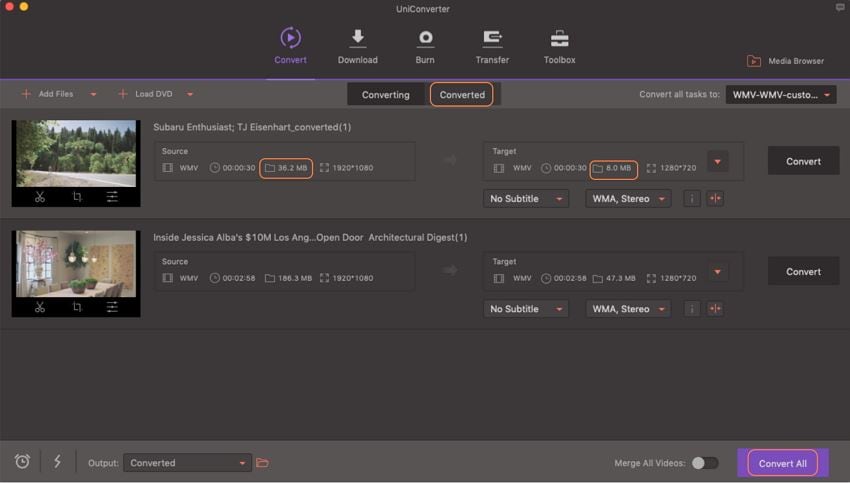The width and height of the screenshot is (850, 483).
Task: Click the feedback icon in title bar
Action: [840, 8]
